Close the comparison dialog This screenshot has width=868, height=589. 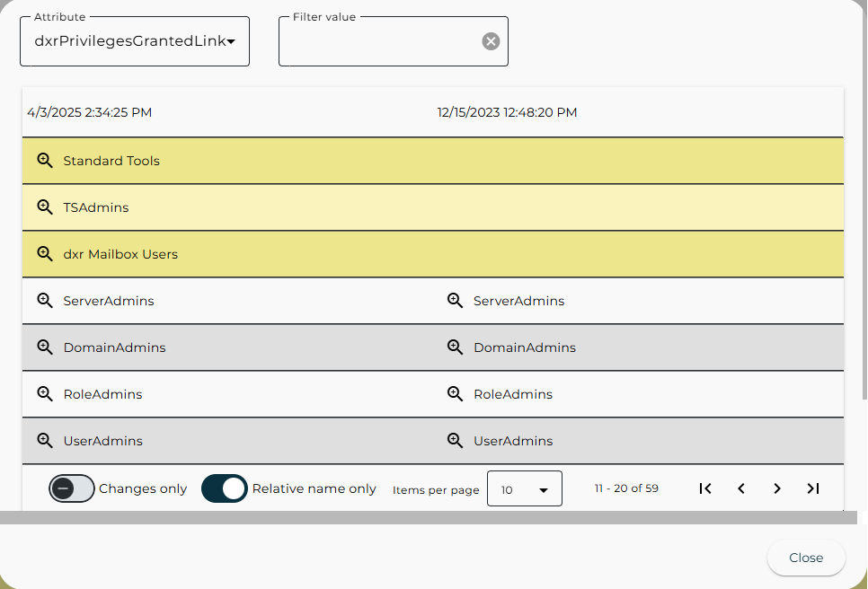coord(805,558)
